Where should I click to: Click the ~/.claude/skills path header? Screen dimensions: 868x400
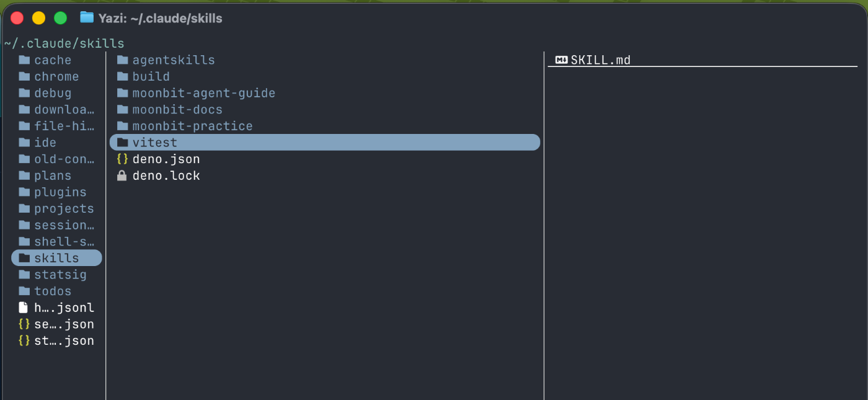(x=64, y=43)
